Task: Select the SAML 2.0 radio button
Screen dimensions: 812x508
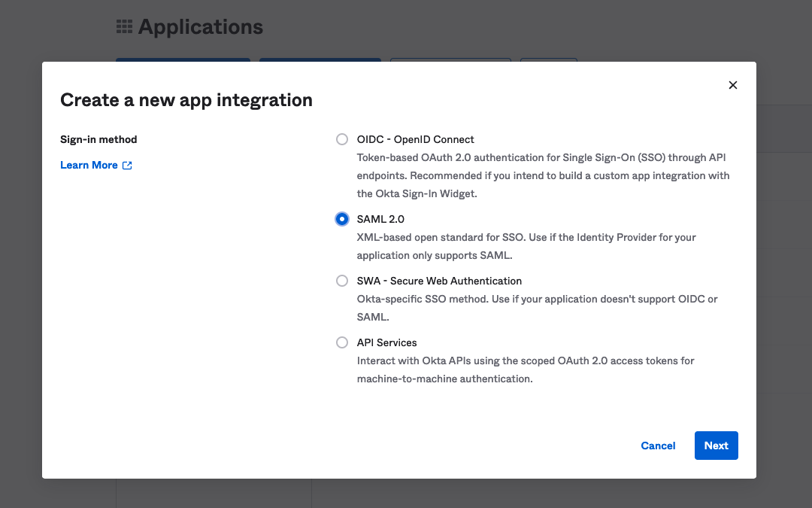Action: pos(342,219)
